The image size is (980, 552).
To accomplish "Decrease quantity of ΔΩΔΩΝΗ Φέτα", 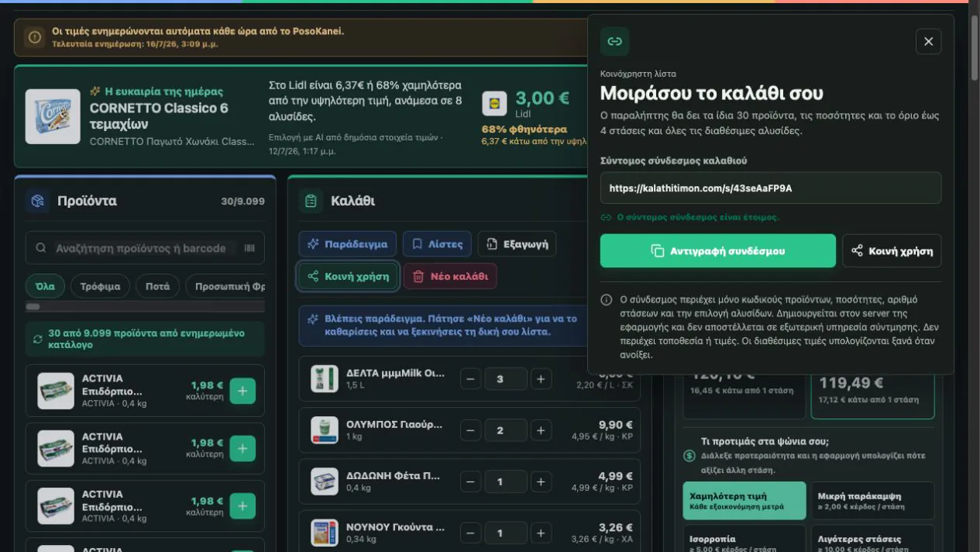I will click(x=470, y=481).
